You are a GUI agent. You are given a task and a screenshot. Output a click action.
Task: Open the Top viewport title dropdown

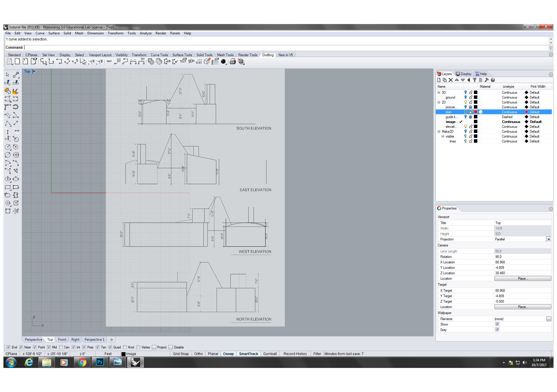coord(34,71)
